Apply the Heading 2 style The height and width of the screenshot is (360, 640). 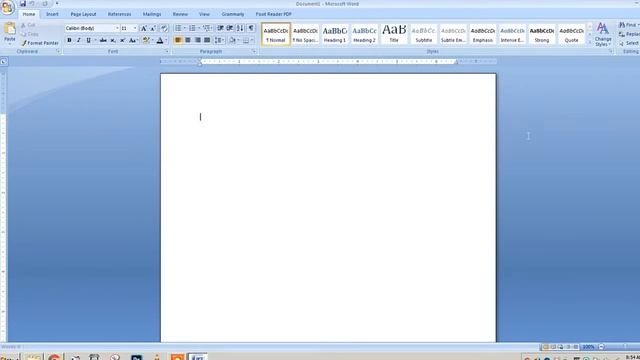pos(364,34)
